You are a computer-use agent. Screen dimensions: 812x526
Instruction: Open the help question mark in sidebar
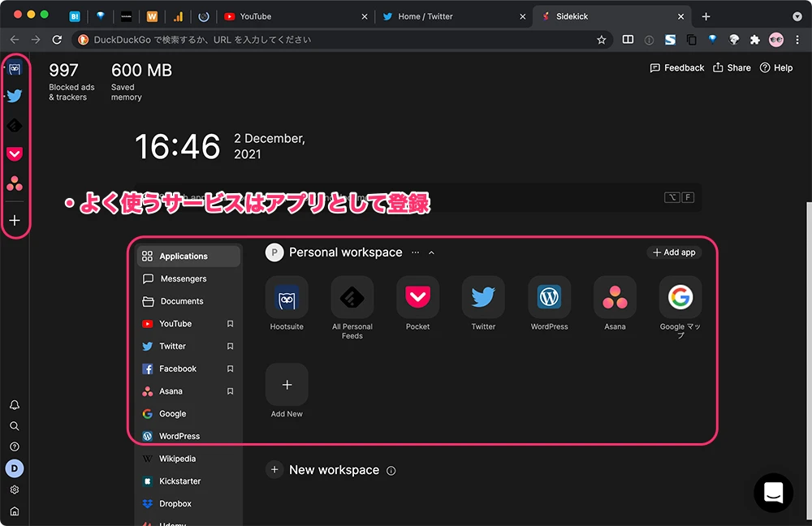15,446
